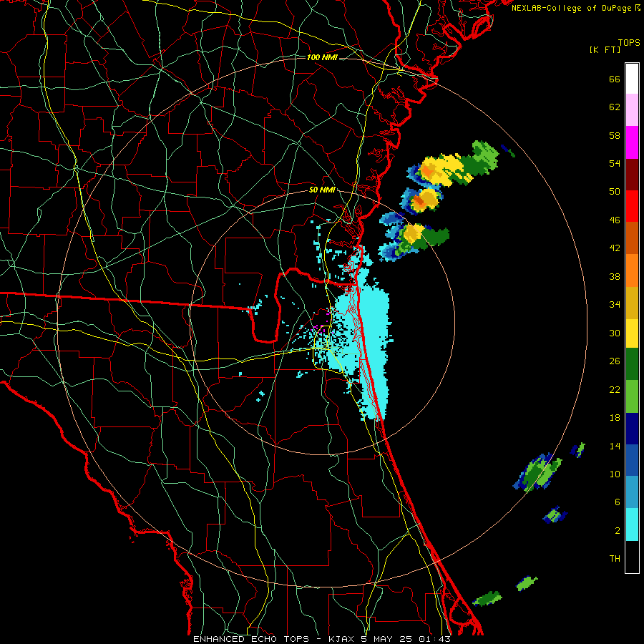Click legend value "18"
This screenshot has height=644, width=644.
[615, 418]
